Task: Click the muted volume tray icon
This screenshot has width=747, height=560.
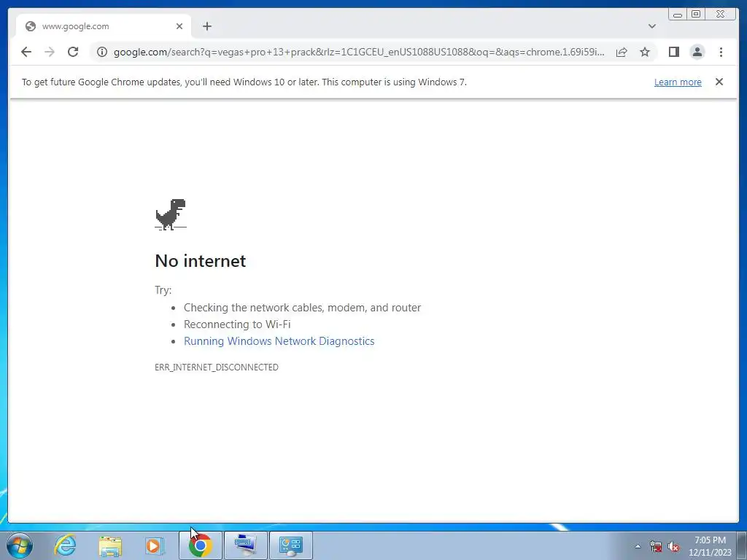Action: tap(673, 546)
